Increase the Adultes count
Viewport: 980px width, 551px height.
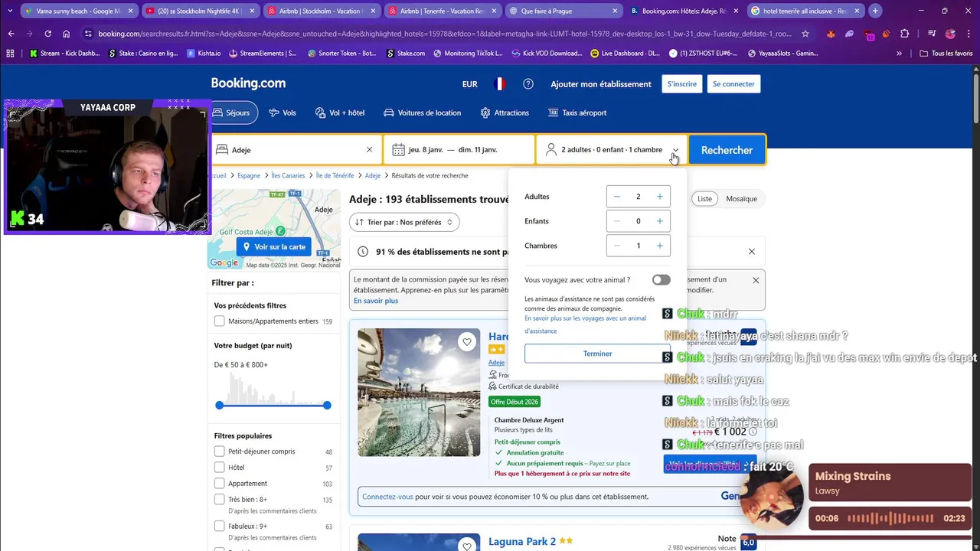[659, 197]
